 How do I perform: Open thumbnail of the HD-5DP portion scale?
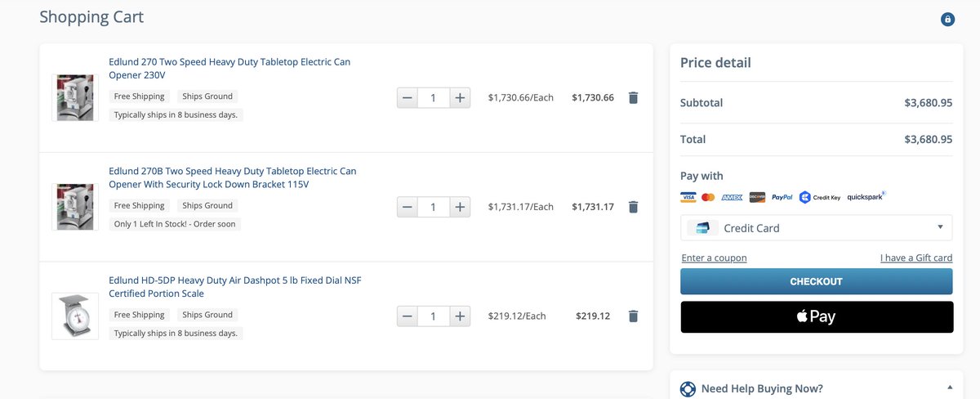point(75,316)
